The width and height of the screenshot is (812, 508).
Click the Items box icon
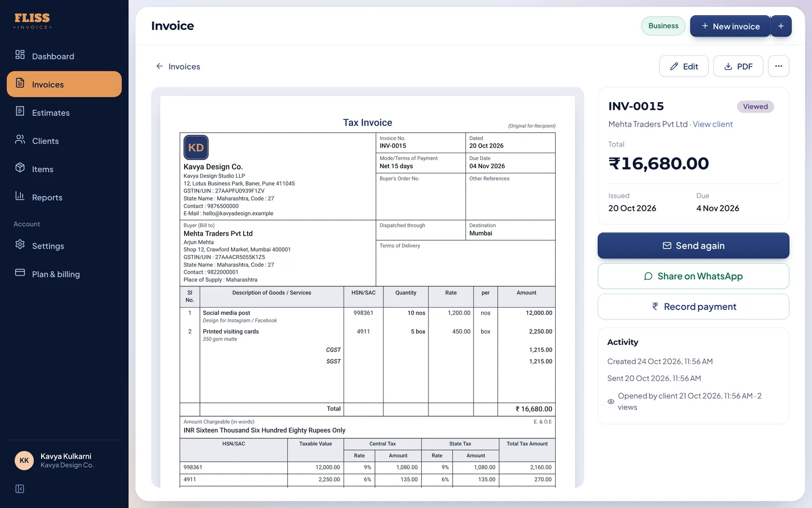(x=20, y=168)
